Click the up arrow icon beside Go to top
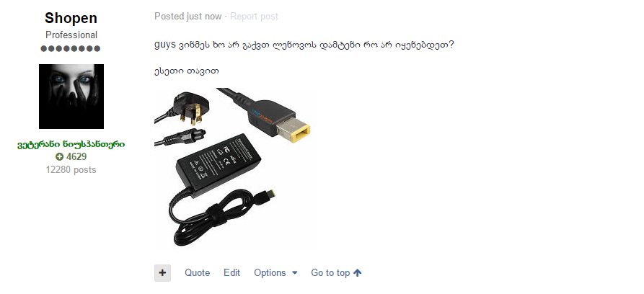The width and height of the screenshot is (644, 294). (357, 272)
